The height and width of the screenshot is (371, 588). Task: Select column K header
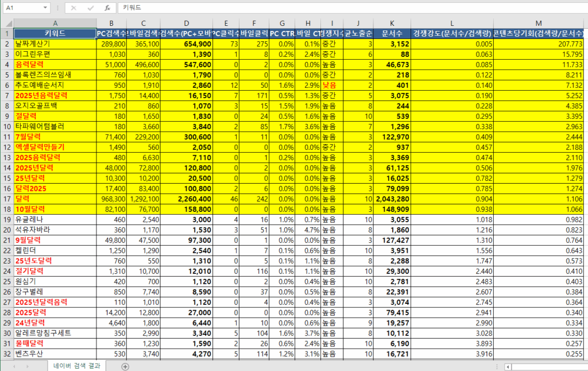tap(392, 23)
